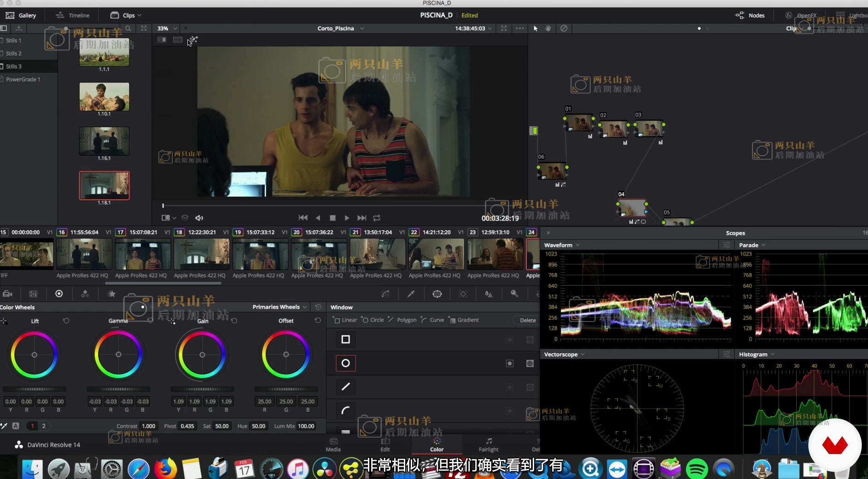Click the Spotify icon in the dock
This screenshot has width=868, height=479.
click(697, 469)
